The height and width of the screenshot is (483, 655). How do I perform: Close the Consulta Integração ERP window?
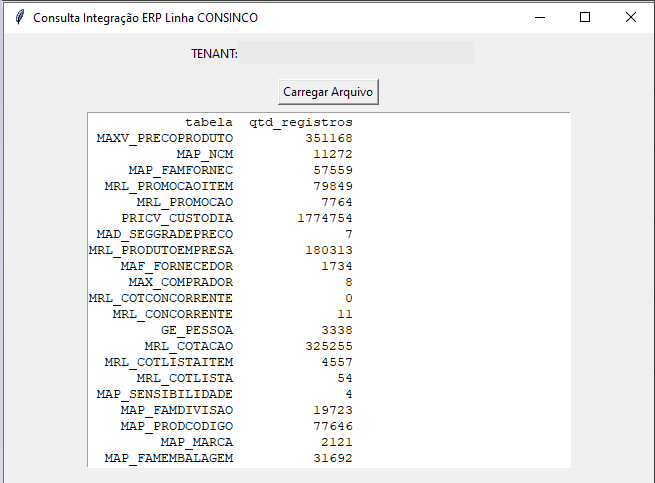pos(631,18)
